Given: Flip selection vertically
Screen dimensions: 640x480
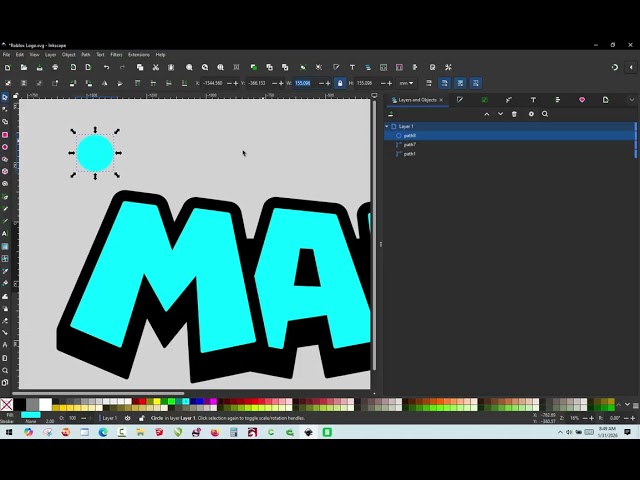Looking at the screenshot, I should (x=120, y=83).
